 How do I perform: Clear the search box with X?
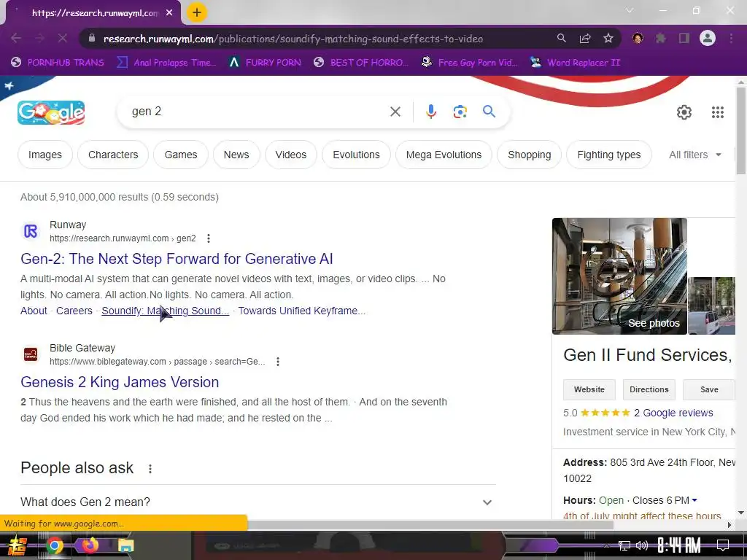pyautogui.click(x=395, y=112)
